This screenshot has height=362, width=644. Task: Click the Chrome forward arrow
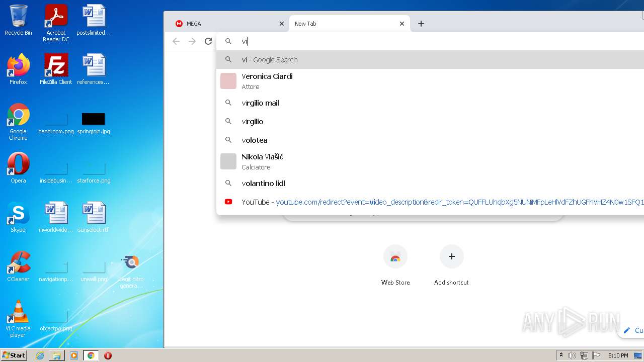pyautogui.click(x=192, y=41)
